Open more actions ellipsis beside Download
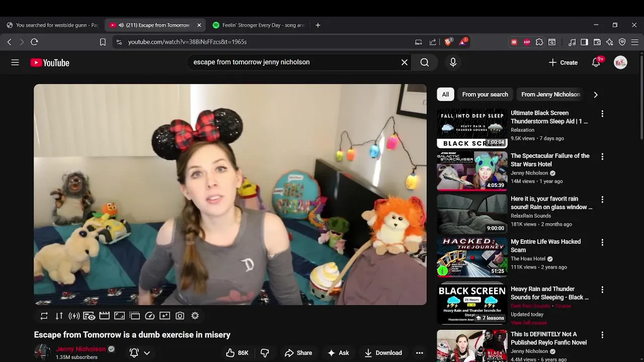Viewport: 644px width, 362px height. pos(420,353)
